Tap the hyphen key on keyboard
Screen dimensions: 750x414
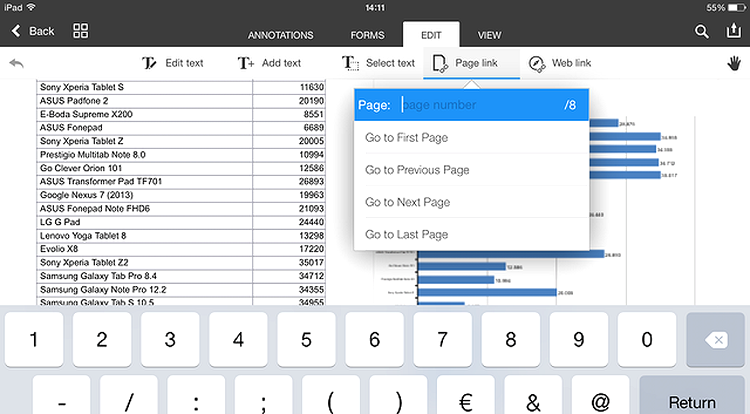point(61,396)
